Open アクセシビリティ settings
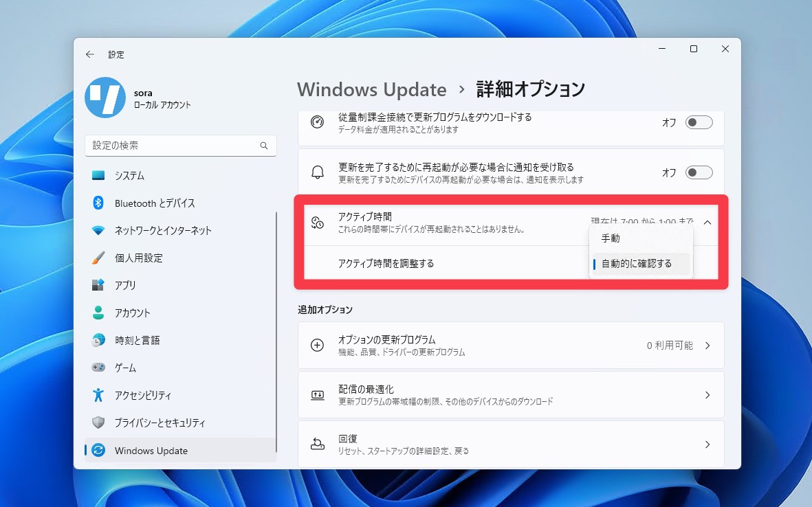Image resolution: width=812 pixels, height=507 pixels. [x=180, y=395]
